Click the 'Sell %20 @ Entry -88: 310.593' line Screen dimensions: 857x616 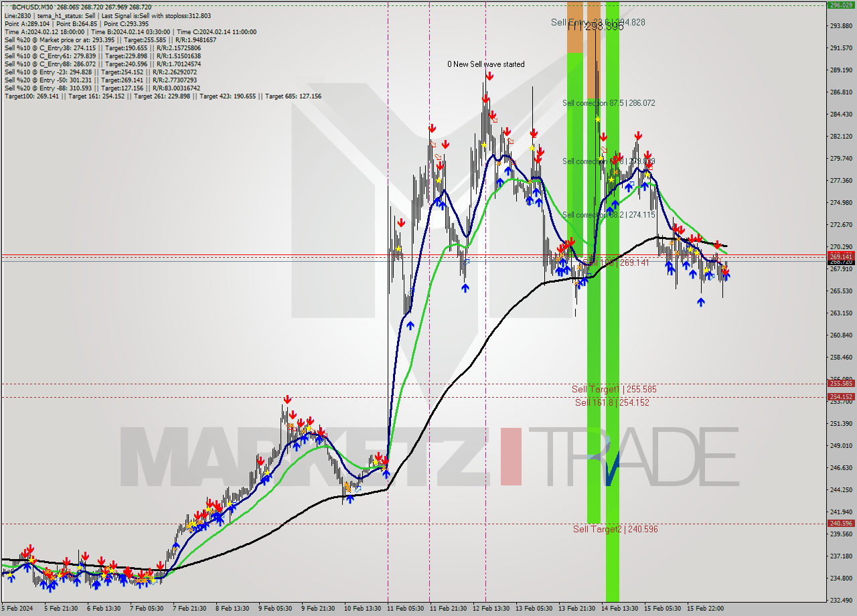[x=102, y=88]
